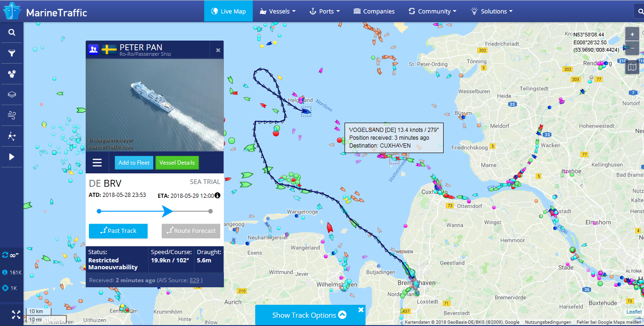Screen dimensions: 644x326
Task: Expand the Ports dropdown menu
Action: pyautogui.click(x=324, y=11)
